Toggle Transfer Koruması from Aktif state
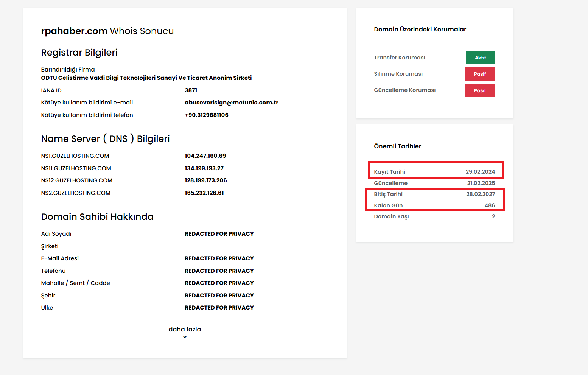588x375 pixels. [x=480, y=58]
